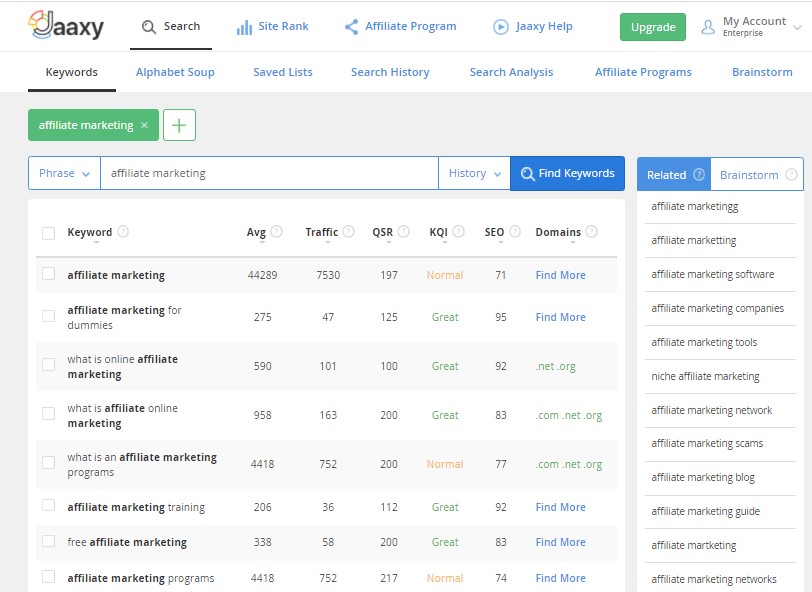
Task: Check the box for 'free affiliate marketing'
Action: pyautogui.click(x=49, y=541)
